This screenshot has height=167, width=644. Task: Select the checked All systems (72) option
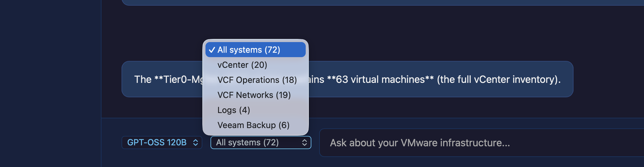[x=255, y=50]
